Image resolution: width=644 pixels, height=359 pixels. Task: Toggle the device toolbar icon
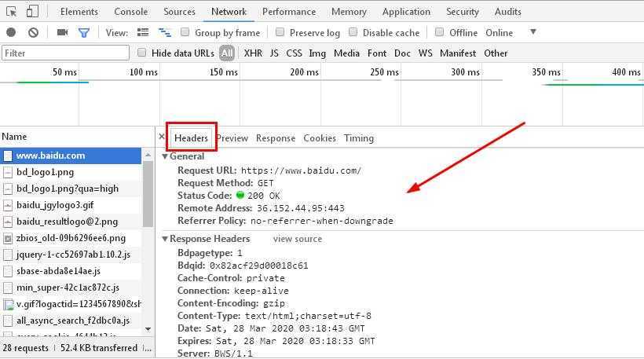pyautogui.click(x=32, y=11)
